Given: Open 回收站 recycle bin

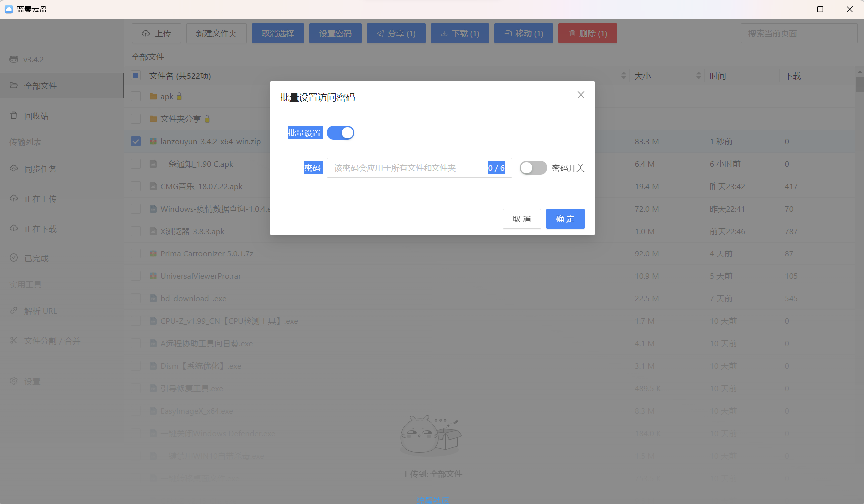Looking at the screenshot, I should coord(62,116).
